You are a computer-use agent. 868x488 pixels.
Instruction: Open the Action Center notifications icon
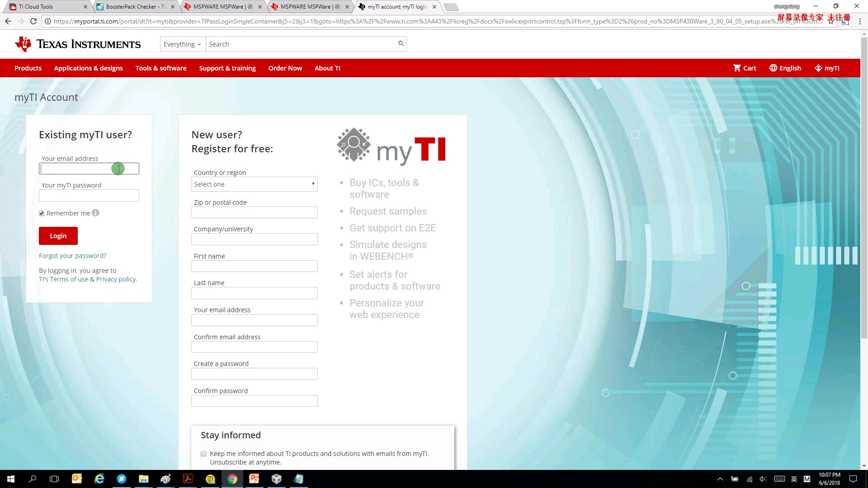point(853,479)
